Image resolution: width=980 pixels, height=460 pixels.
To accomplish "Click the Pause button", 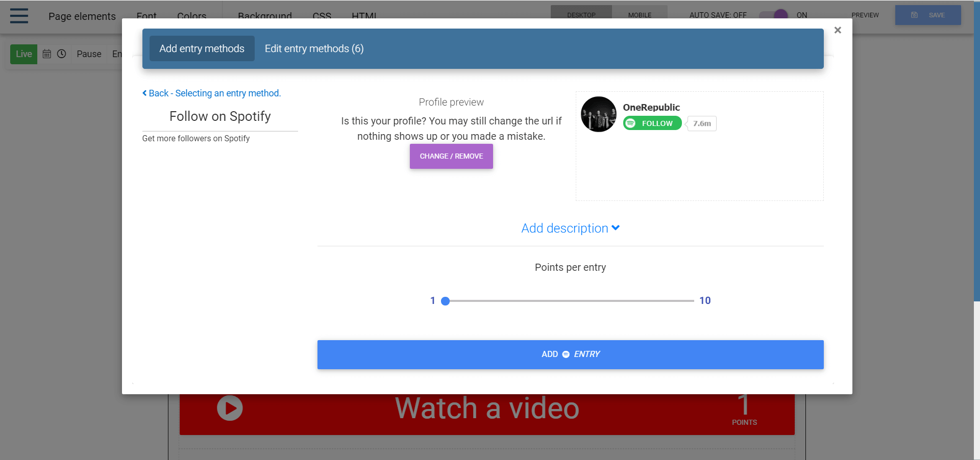I will (89, 54).
